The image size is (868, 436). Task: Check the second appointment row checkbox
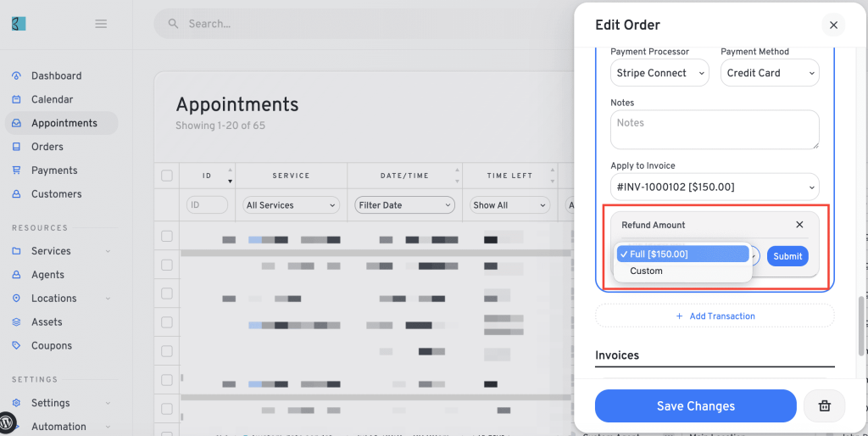pos(167,266)
